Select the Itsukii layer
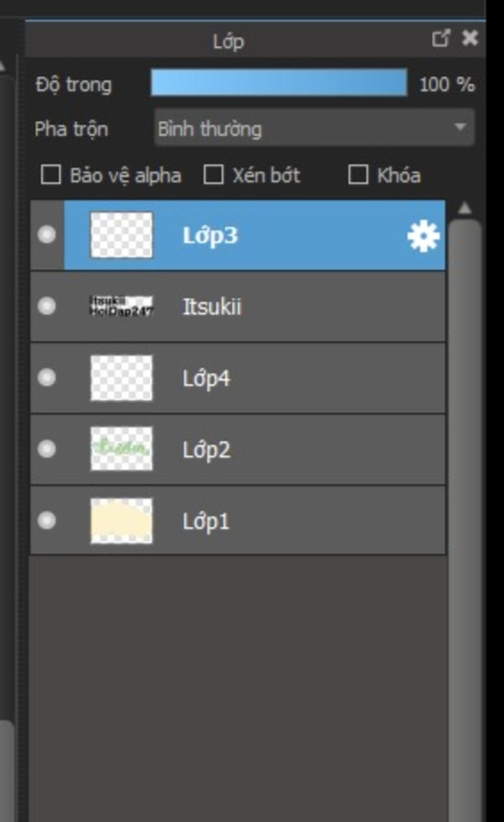The image size is (504, 822). coord(238,306)
